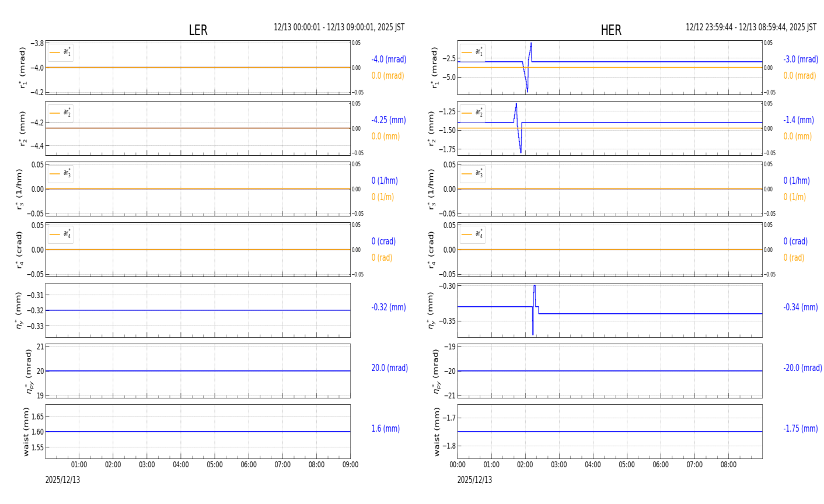
Task: Click the 05:00 time tick under LER
Action: coord(215,465)
